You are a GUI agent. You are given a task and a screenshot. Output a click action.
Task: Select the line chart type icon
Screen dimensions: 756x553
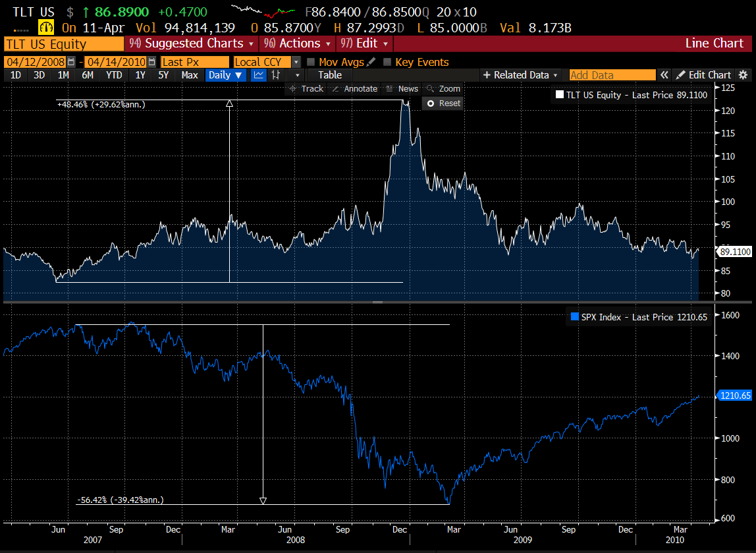point(259,74)
